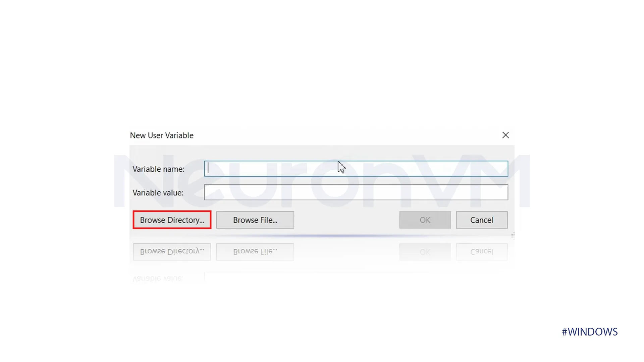The height and width of the screenshot is (362, 644).
Task: Click the greyed-out OK button
Action: (x=425, y=220)
